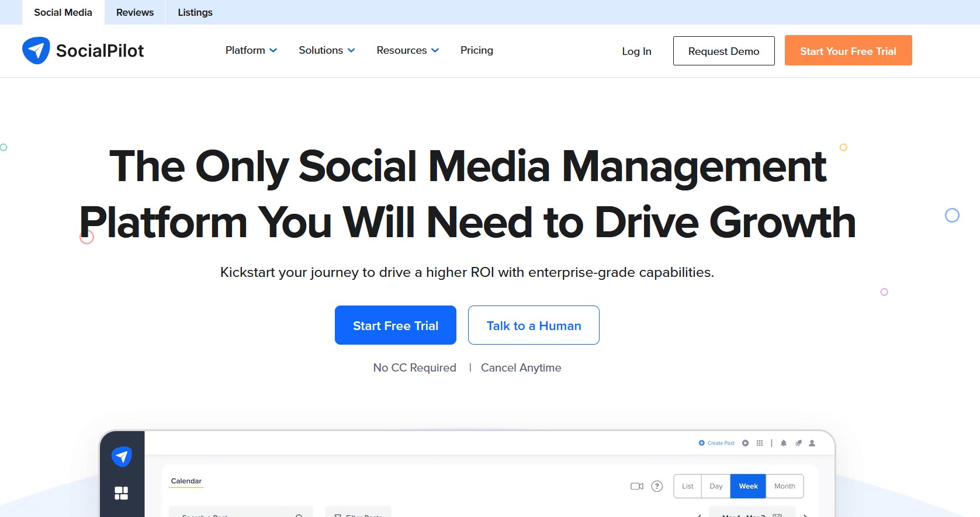
Task: Click the Kickstart your journey subheading
Action: coord(467,272)
